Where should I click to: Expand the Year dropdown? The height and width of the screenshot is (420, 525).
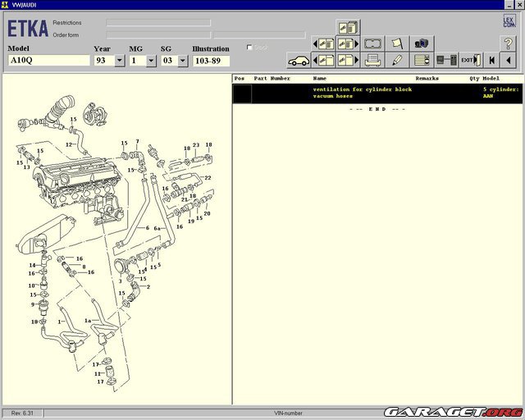tap(120, 61)
